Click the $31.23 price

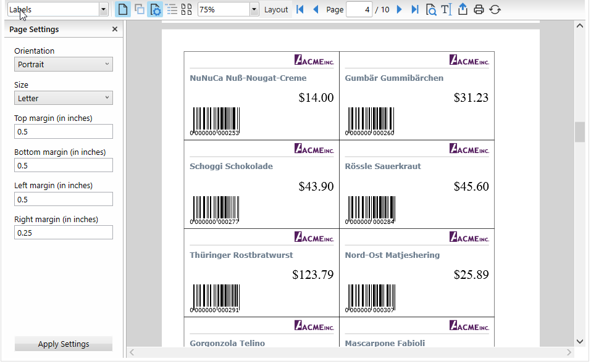[x=471, y=97]
